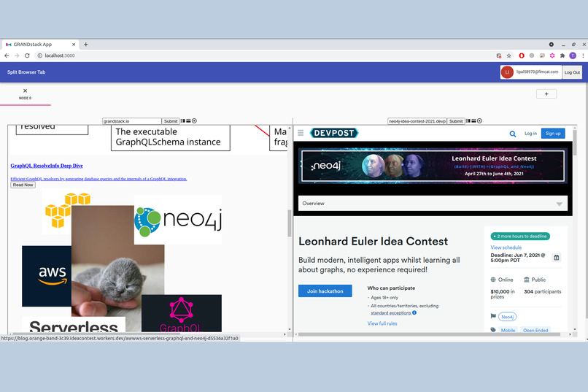The height and width of the screenshot is (392, 588).
Task: Open the Devpost hamburger menu
Action: 301,133
